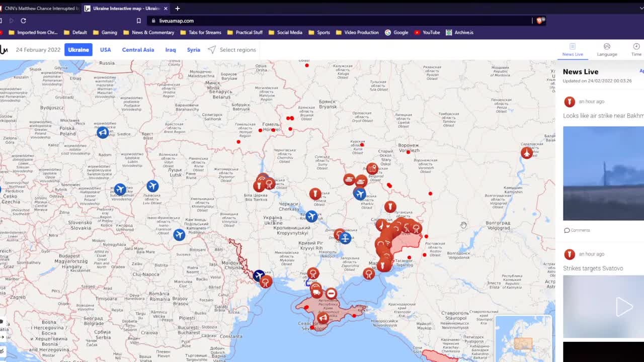Click the blue airplane marker at Kremenchuk

[x=311, y=216]
